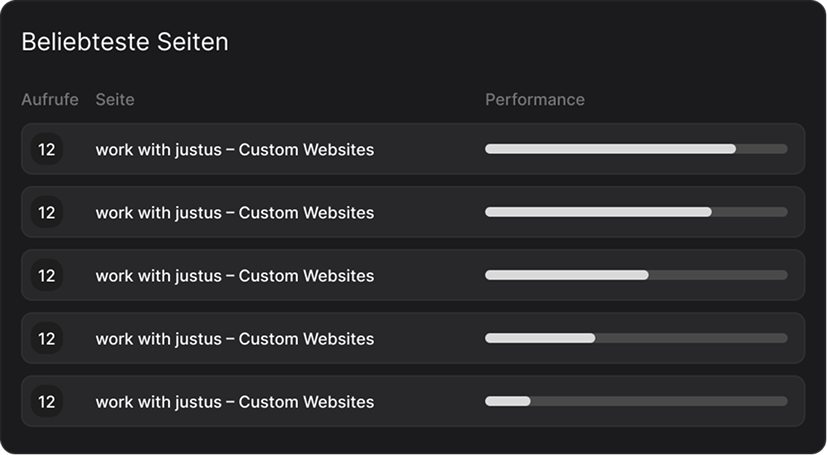Image resolution: width=827 pixels, height=455 pixels.
Task: Click the filled part of fifth row's performance bar
Action: click(507, 401)
